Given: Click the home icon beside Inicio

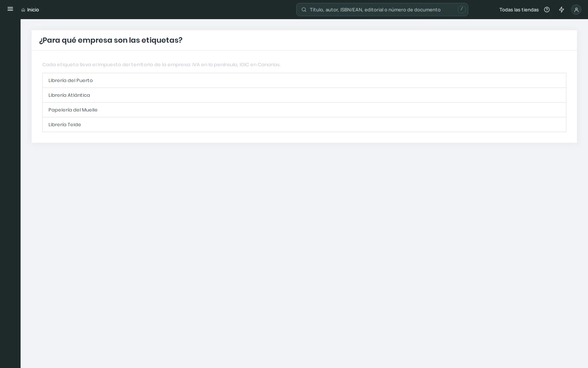Looking at the screenshot, I should tap(23, 10).
